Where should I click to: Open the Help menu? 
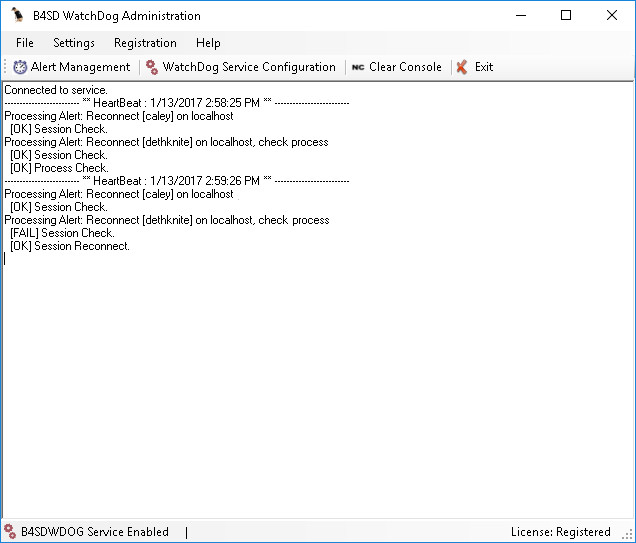tap(208, 43)
